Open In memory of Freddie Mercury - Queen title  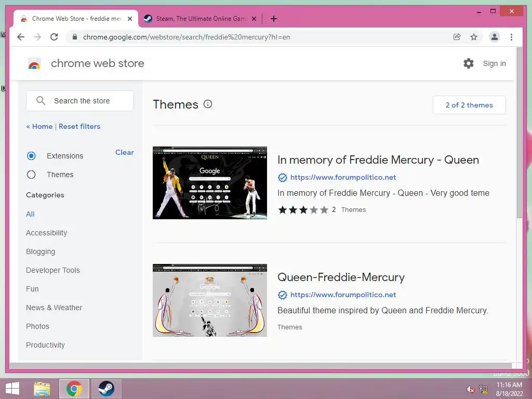pyautogui.click(x=378, y=160)
